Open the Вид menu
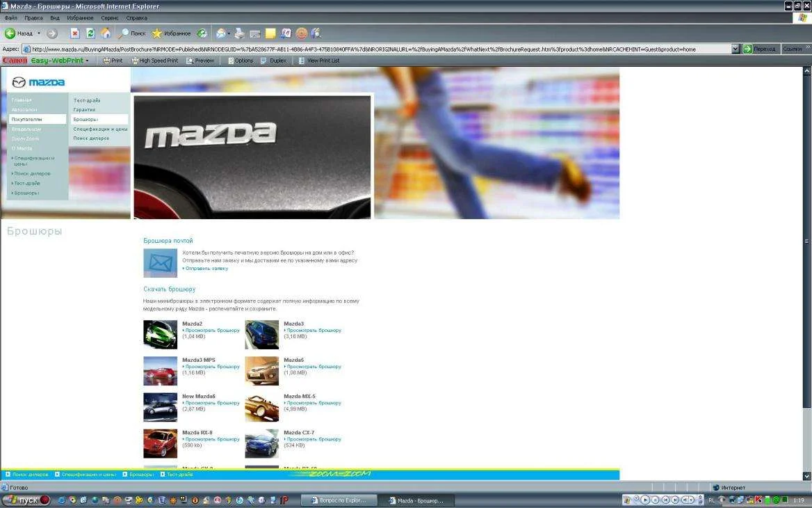 (x=55, y=17)
